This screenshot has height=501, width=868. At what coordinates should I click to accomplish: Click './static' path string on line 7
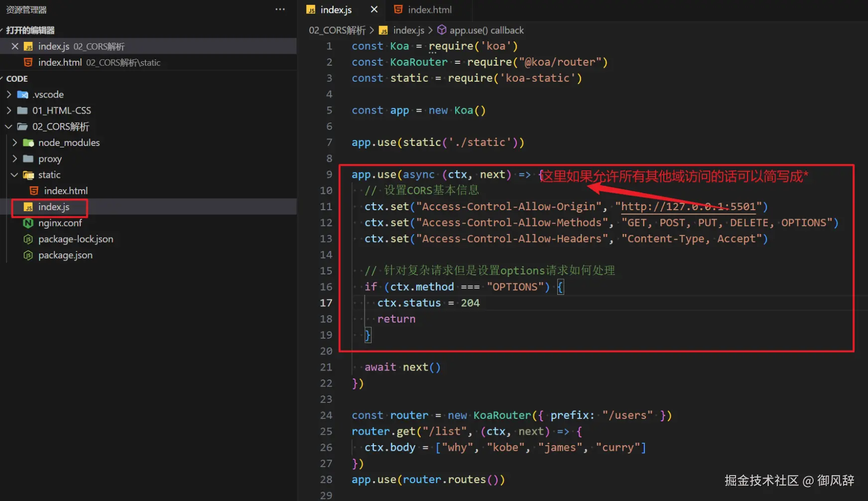pyautogui.click(x=480, y=142)
